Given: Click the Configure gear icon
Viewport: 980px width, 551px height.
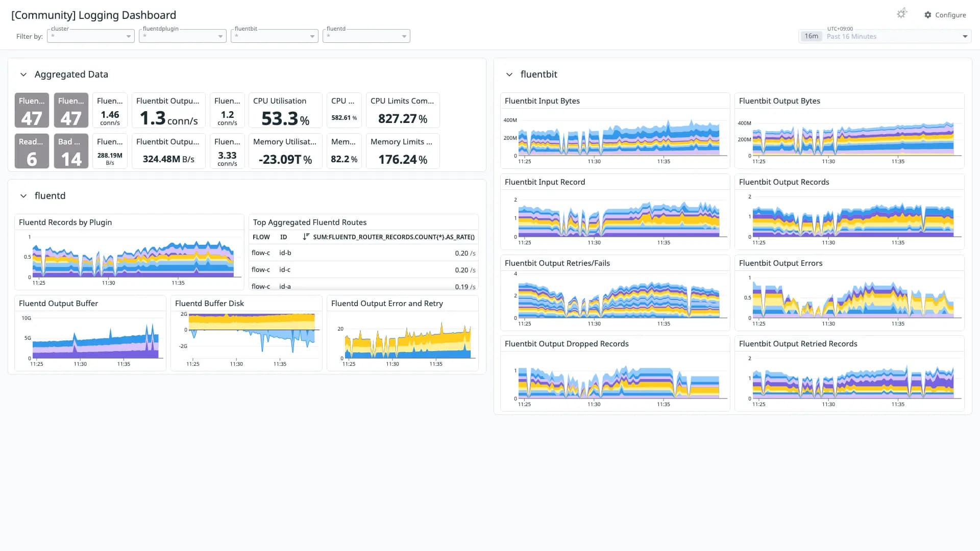Looking at the screenshot, I should [x=928, y=15].
